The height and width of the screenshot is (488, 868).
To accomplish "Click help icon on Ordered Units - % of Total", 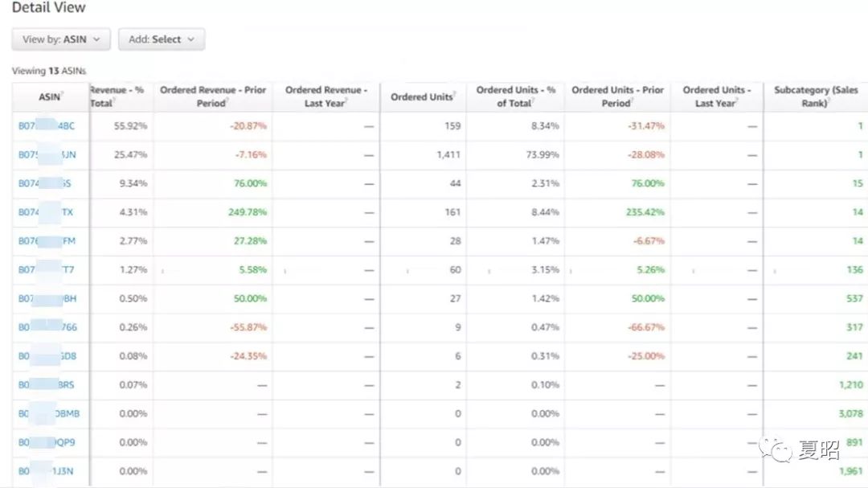I will coord(534,101).
